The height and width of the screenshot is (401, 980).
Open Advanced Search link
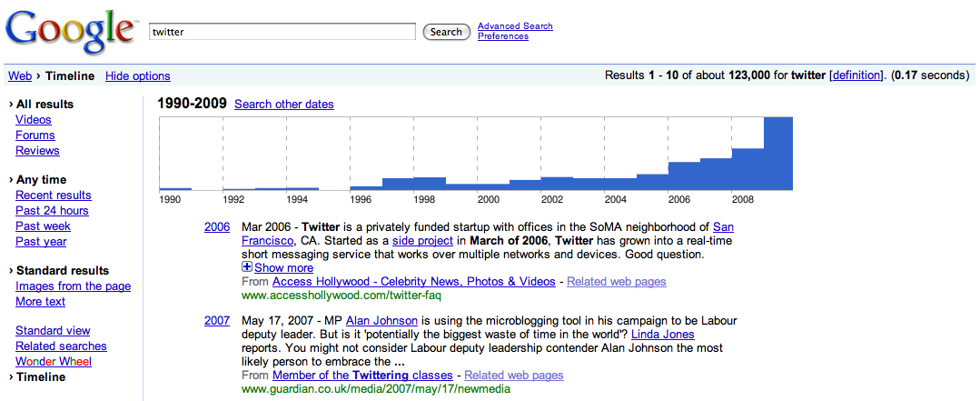click(x=515, y=26)
